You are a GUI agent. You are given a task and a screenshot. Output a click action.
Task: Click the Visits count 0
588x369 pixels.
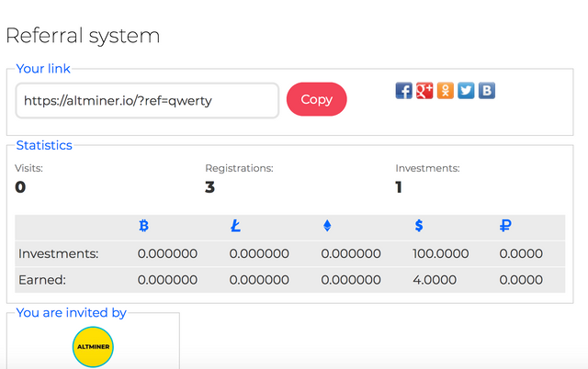pos(20,187)
